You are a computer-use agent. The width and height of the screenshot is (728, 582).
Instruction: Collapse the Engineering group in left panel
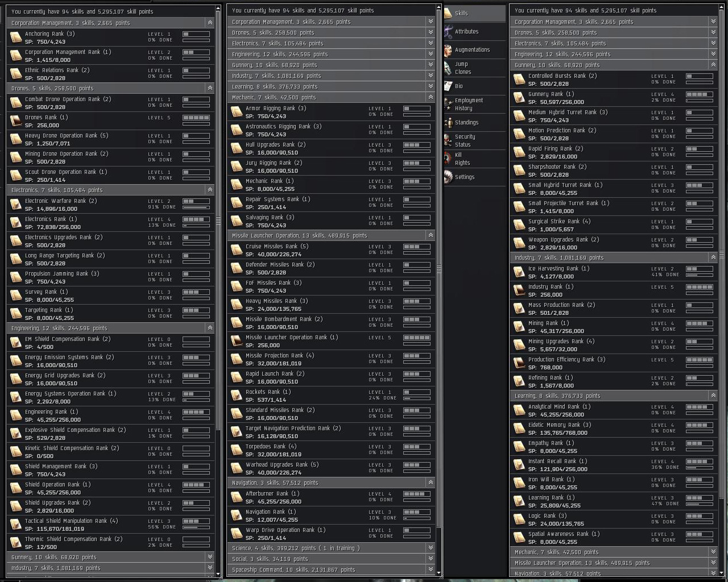(210, 328)
